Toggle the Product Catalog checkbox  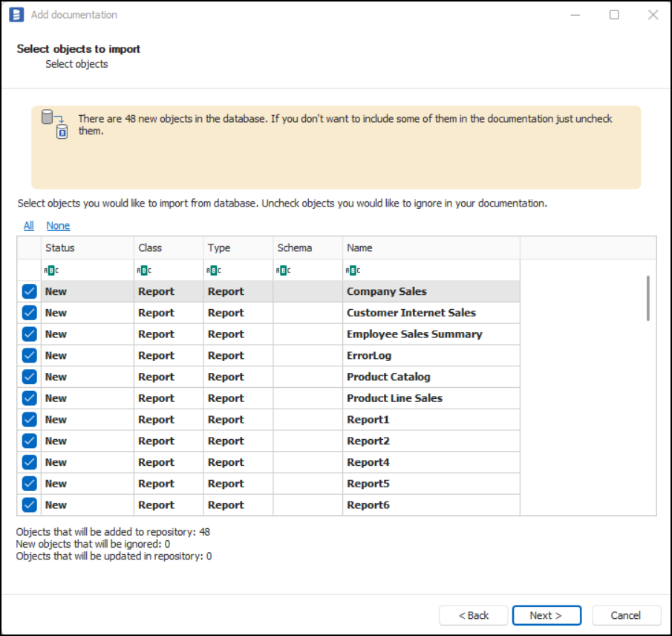pos(29,377)
